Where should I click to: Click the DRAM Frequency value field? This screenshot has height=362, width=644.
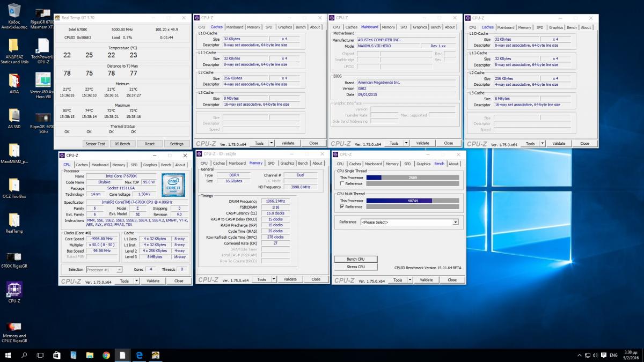275,201
